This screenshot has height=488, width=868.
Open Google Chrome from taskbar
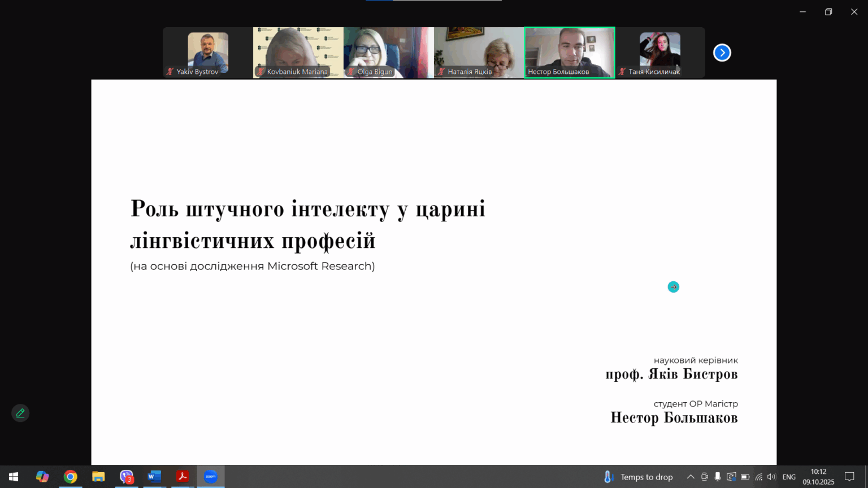pyautogui.click(x=70, y=477)
